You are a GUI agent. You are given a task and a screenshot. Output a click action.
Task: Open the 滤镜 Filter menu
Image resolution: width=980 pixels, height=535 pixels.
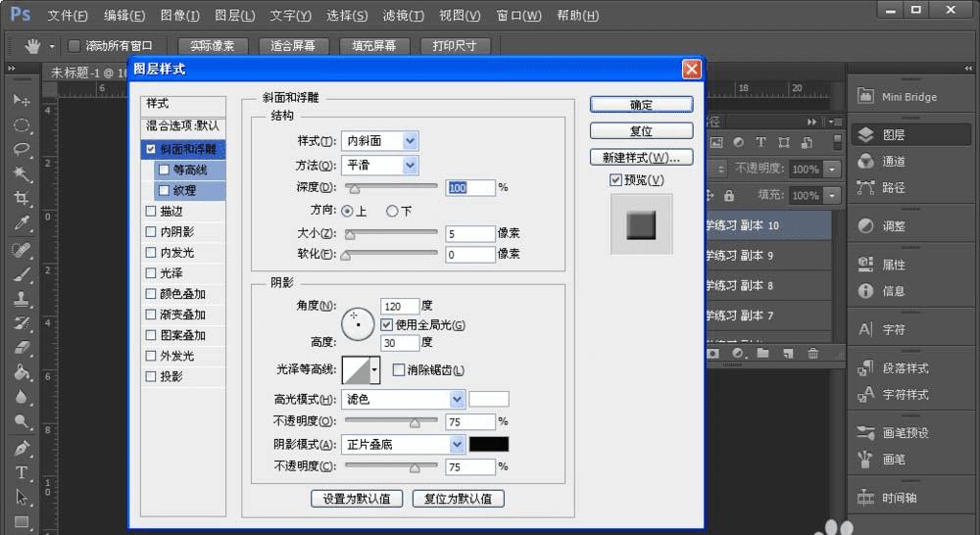[x=403, y=16]
